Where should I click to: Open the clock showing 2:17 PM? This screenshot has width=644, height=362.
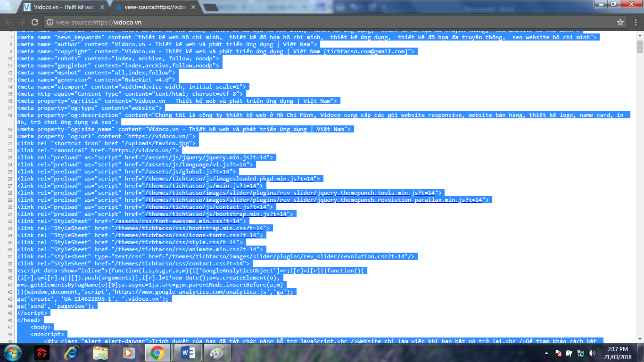tap(618, 353)
